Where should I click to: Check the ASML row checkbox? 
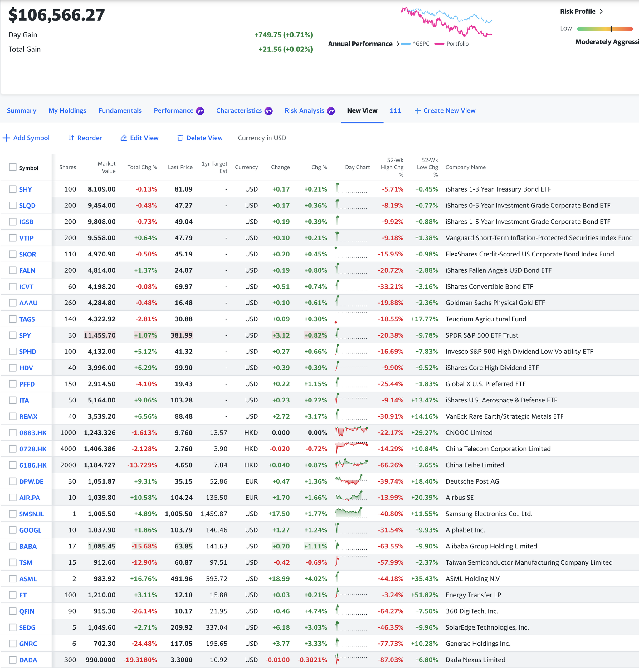tap(12, 579)
